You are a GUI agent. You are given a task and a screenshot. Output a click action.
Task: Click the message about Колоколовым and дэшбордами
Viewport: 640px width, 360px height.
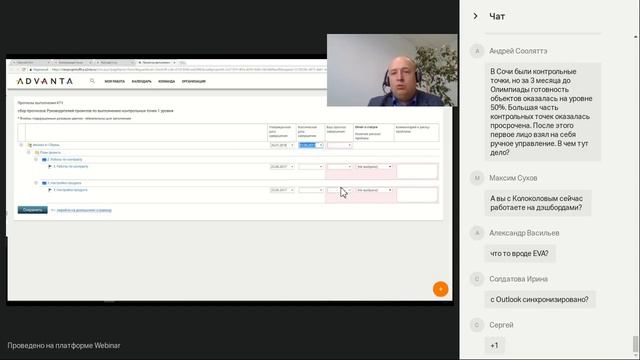click(538, 203)
